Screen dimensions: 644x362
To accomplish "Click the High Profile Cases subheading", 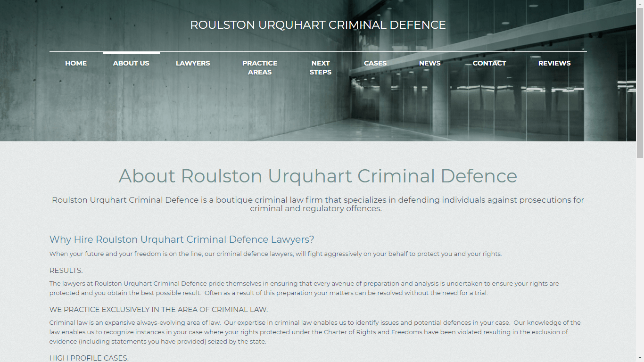I will click(89, 358).
